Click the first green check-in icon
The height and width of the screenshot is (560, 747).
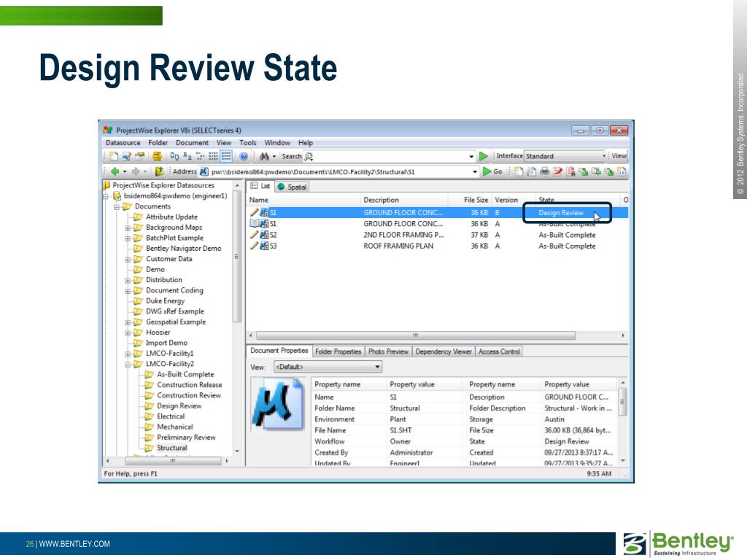[x=583, y=171]
